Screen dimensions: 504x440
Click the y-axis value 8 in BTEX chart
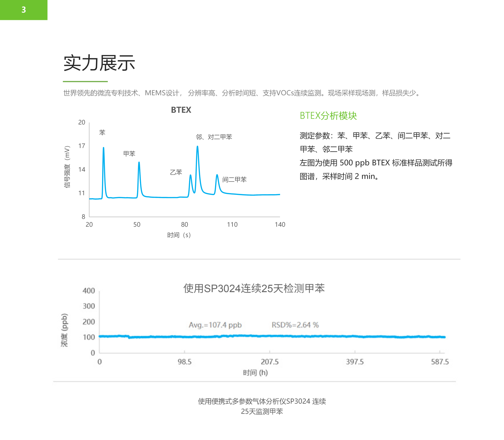tap(83, 217)
